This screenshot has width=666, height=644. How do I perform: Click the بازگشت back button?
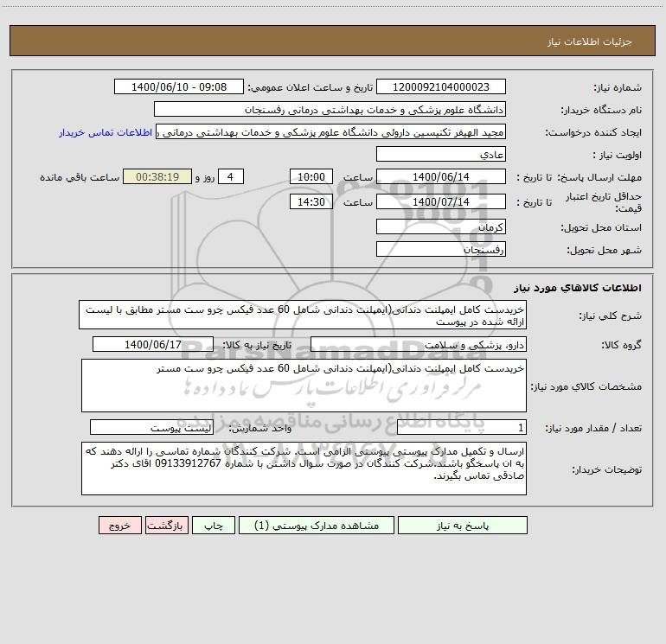point(166,526)
